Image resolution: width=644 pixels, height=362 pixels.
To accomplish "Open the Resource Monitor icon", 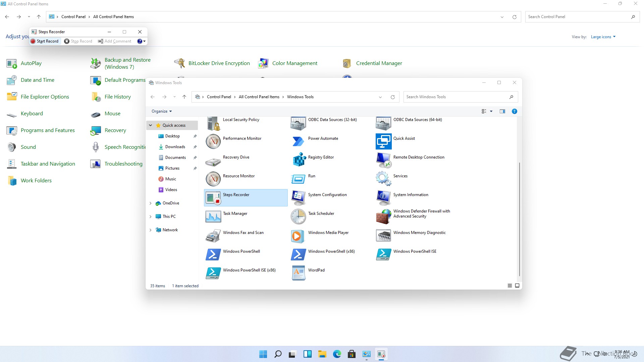I will (213, 179).
